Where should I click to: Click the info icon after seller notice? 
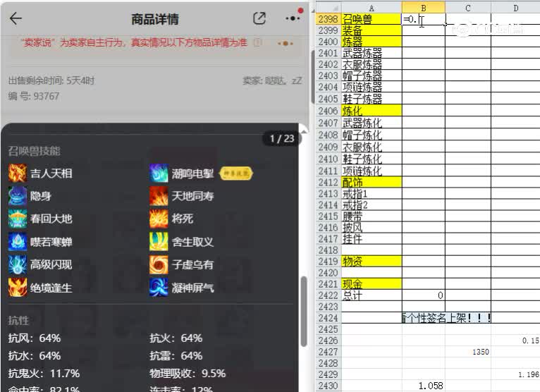pyautogui.click(x=257, y=43)
